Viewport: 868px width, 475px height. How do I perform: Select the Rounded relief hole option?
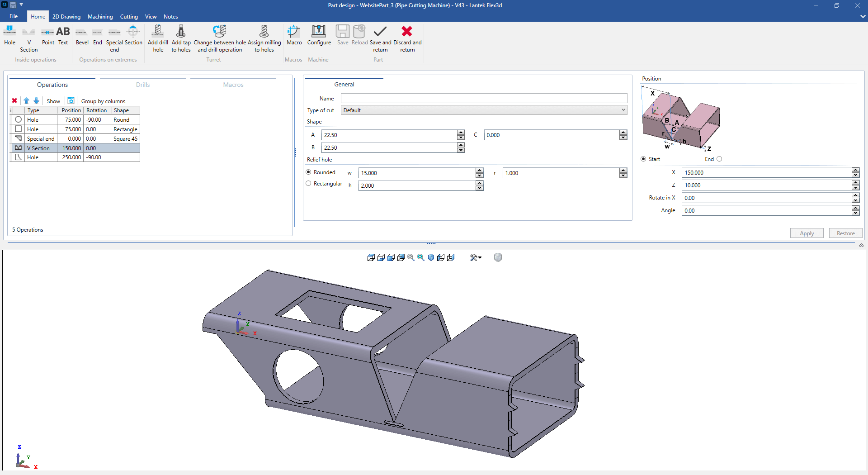point(308,172)
